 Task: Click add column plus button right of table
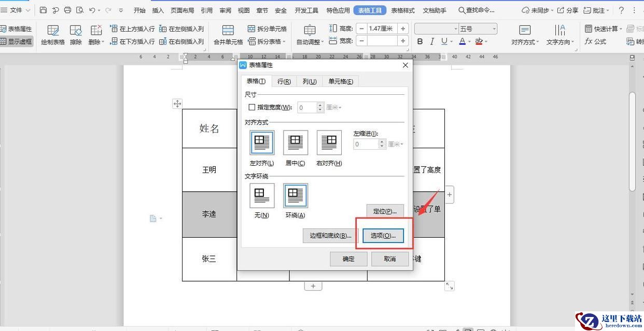point(450,195)
